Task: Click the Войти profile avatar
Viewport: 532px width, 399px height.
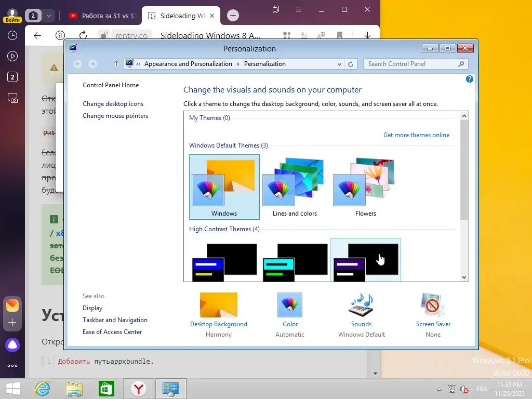Action: (12, 15)
